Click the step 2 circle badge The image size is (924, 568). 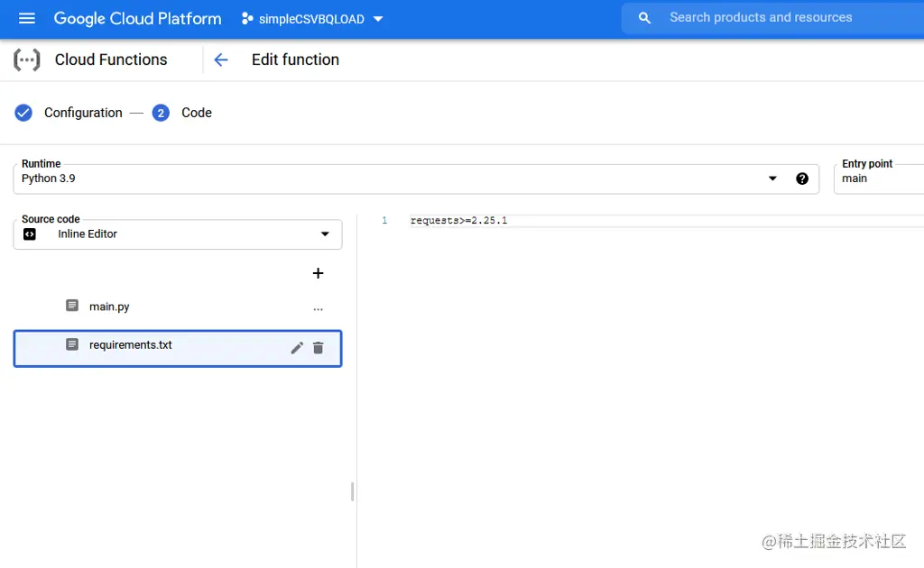pos(161,113)
